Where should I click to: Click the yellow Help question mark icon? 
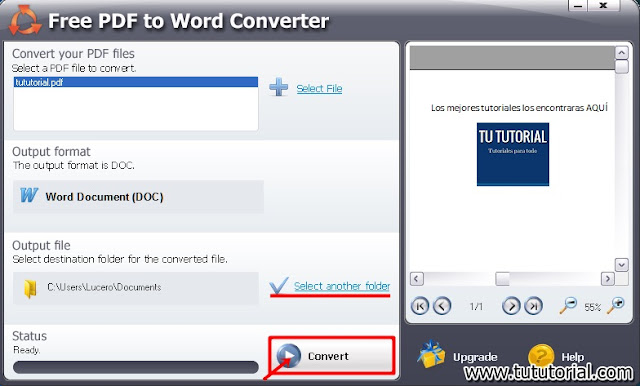click(x=540, y=355)
